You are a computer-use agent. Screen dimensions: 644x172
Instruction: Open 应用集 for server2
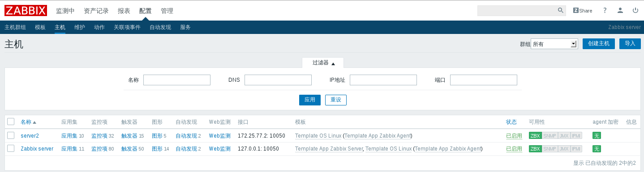tap(69, 136)
